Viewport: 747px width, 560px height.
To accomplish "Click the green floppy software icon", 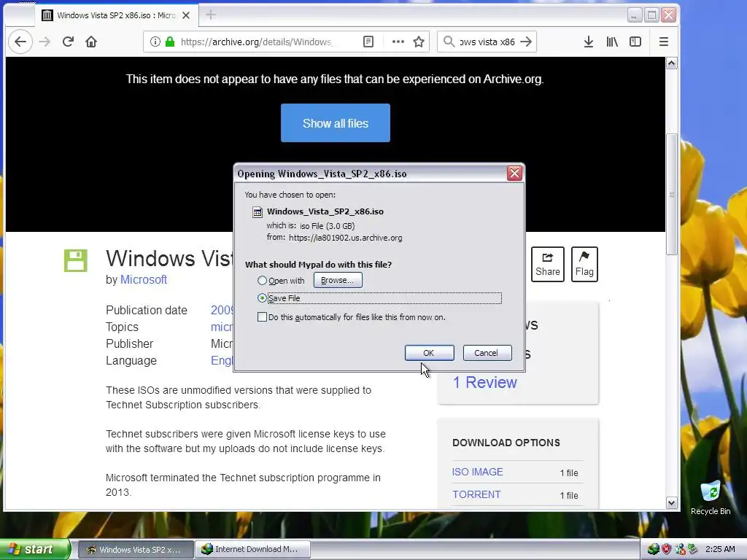I will pyautogui.click(x=76, y=260).
